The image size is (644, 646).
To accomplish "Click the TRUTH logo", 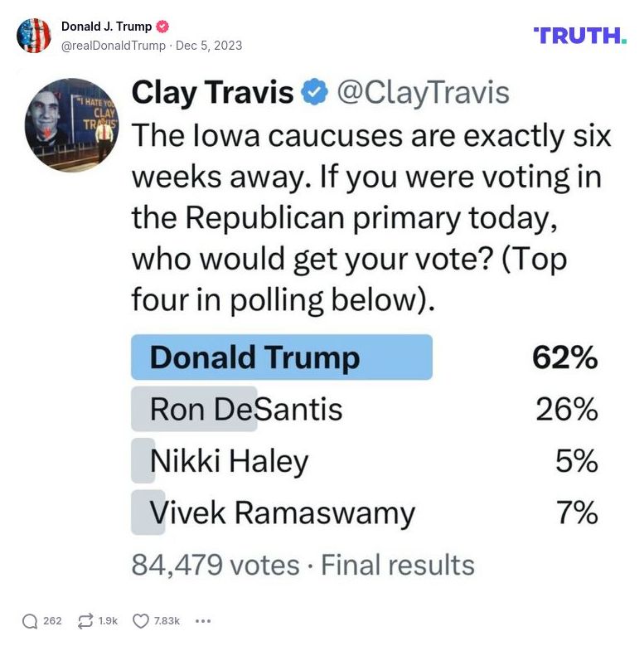I will [580, 35].
